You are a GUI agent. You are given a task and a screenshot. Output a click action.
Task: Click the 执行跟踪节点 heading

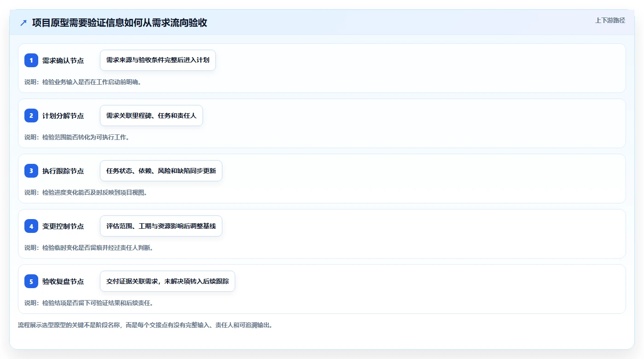[x=63, y=171]
